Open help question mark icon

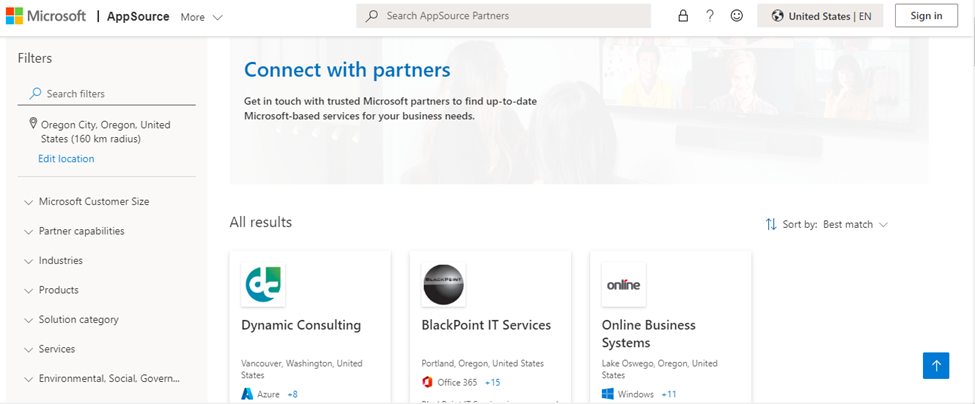pyautogui.click(x=710, y=16)
